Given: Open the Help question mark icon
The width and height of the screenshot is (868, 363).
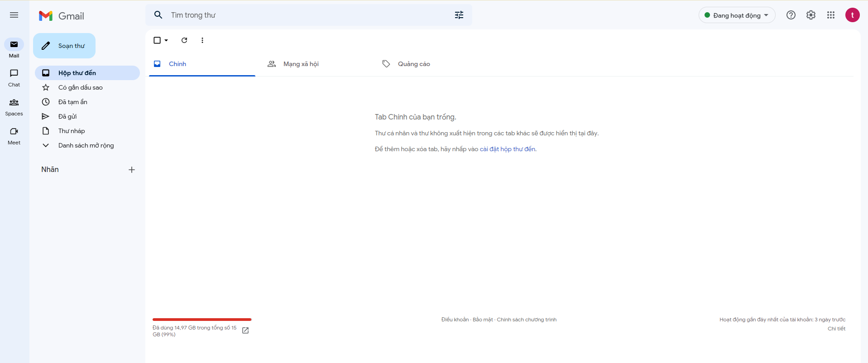Looking at the screenshot, I should click(x=791, y=15).
